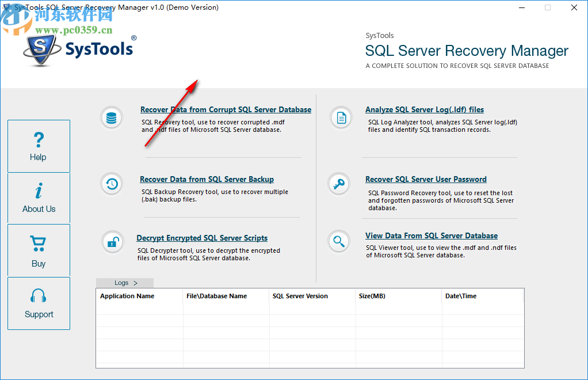Open the padlock Decrypt SQL Scripts icon
This screenshot has height=380, width=588.
pyautogui.click(x=112, y=242)
